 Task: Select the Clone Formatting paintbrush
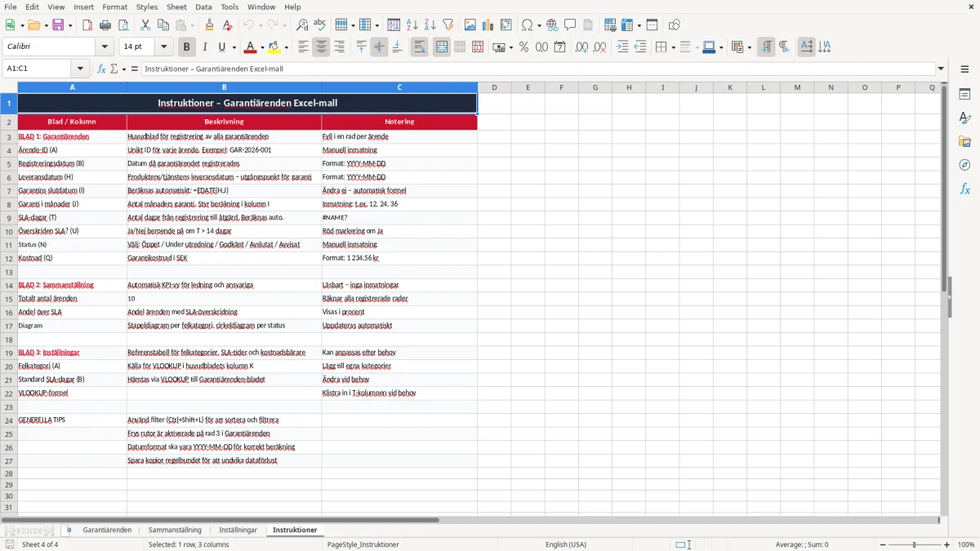tap(209, 24)
